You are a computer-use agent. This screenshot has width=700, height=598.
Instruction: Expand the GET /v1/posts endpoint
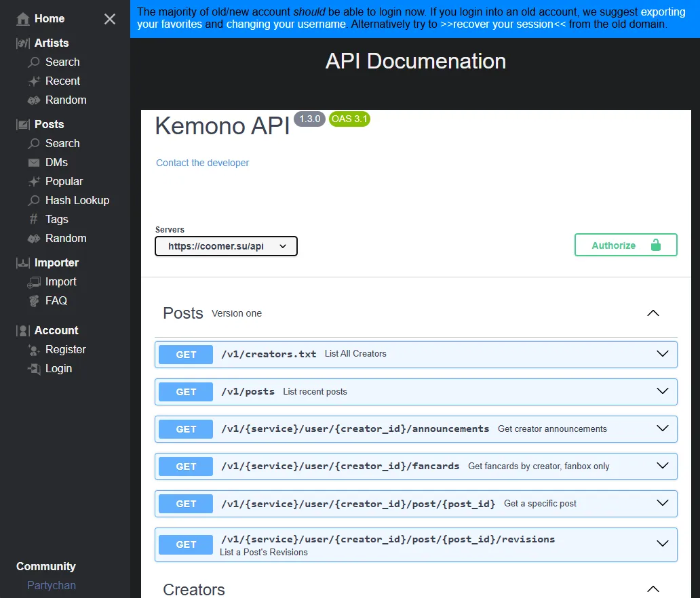pos(663,391)
